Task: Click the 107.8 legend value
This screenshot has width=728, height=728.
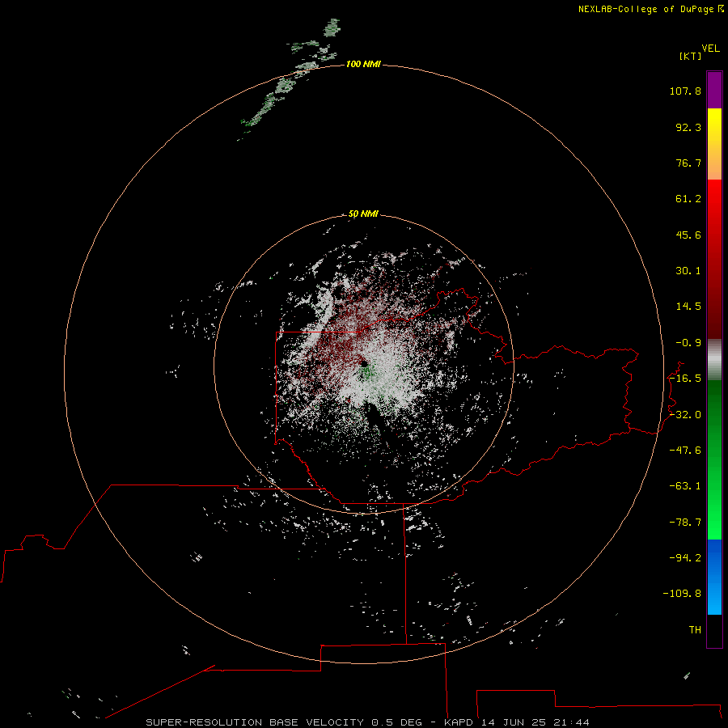Action: click(685, 91)
